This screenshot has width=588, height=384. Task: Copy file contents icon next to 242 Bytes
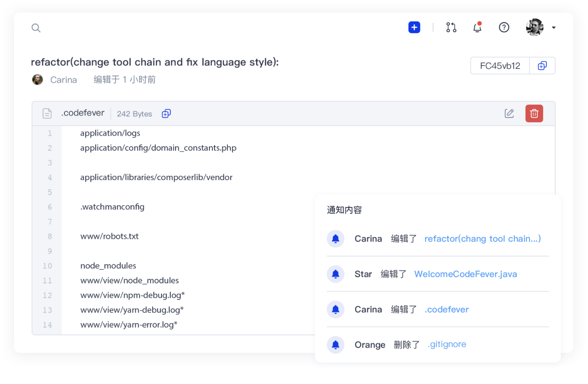coord(166,113)
